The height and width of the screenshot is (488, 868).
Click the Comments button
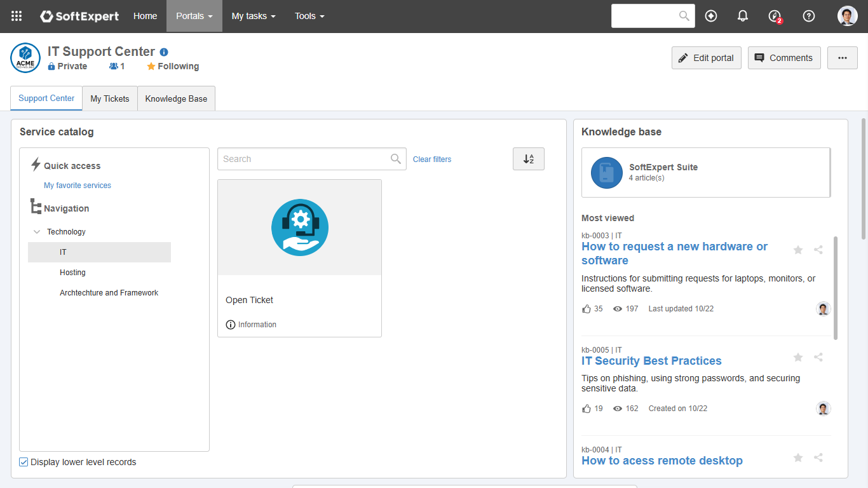784,58
